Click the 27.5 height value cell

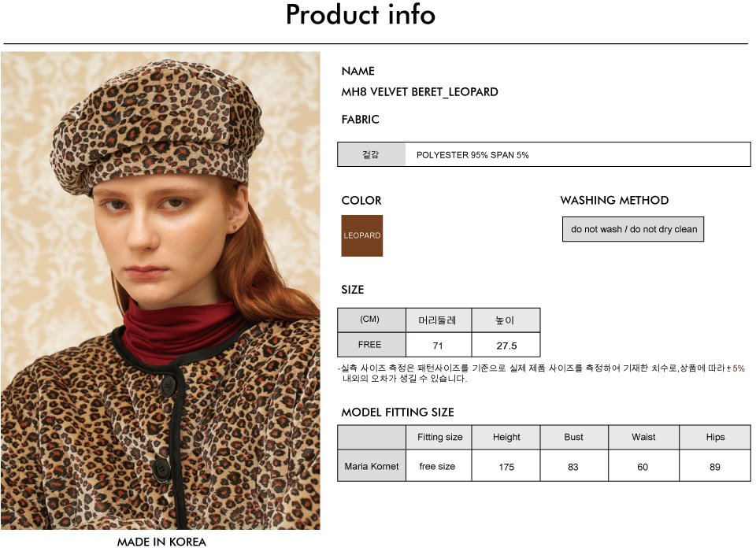[x=506, y=346]
